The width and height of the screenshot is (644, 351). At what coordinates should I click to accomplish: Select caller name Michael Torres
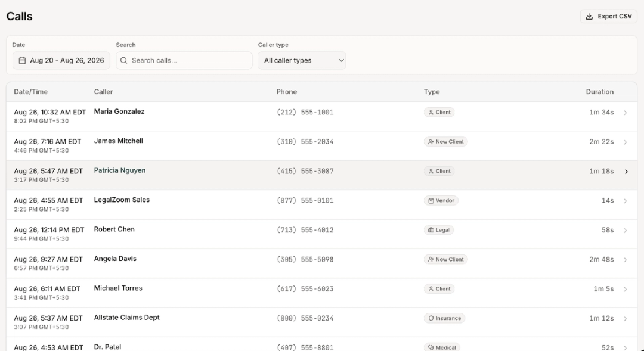[x=118, y=288]
